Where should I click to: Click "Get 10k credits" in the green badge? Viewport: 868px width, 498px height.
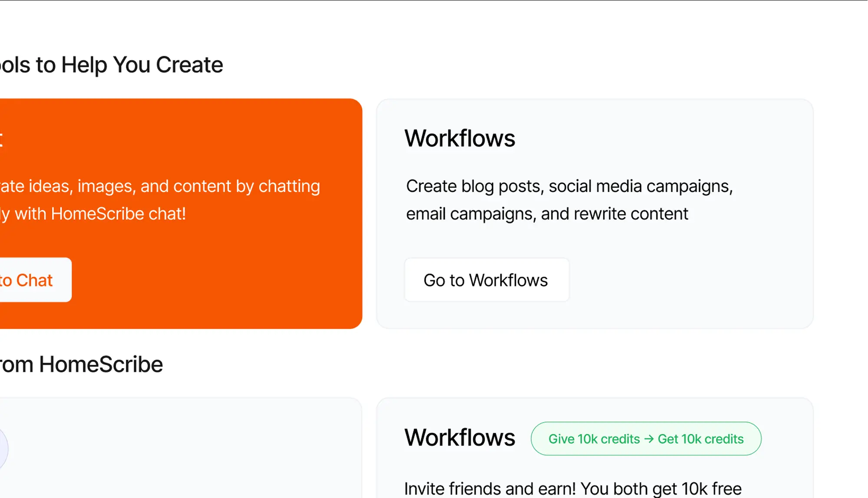[700, 439]
